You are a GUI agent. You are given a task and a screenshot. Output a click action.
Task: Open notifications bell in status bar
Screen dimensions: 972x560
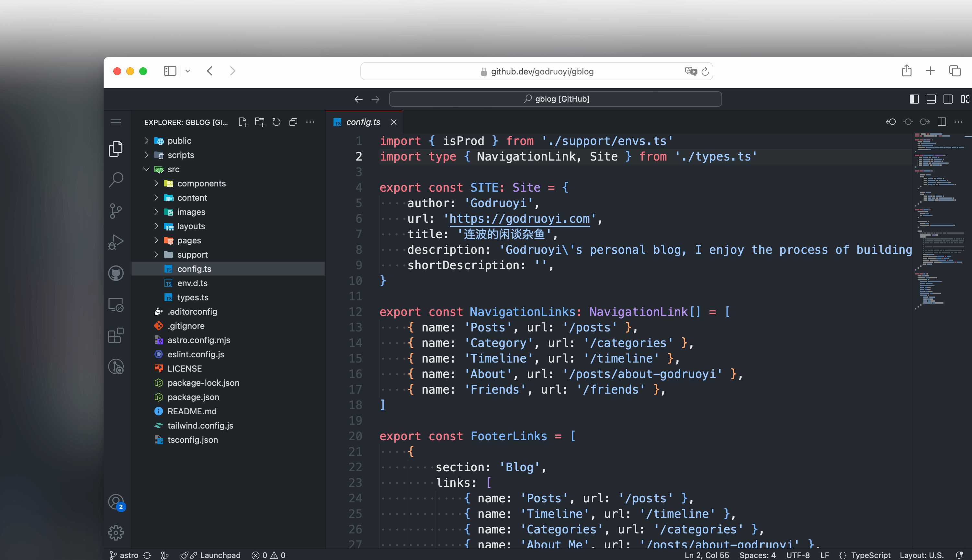point(959,555)
